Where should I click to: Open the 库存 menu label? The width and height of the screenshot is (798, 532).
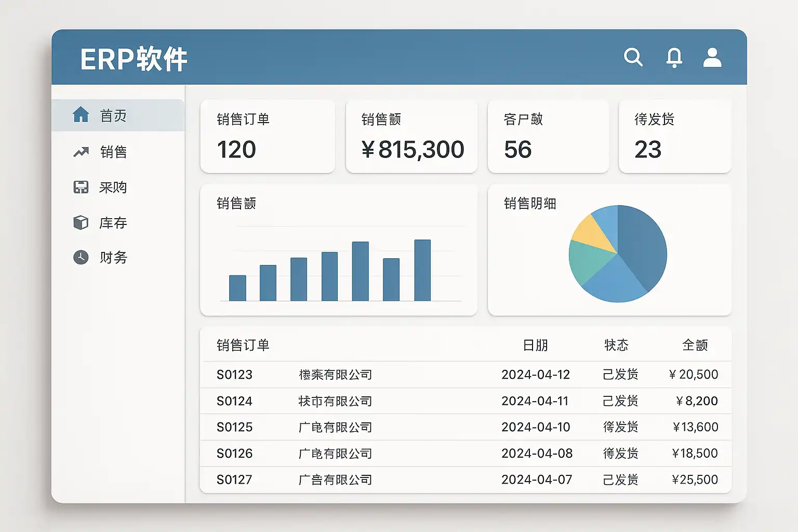pyautogui.click(x=113, y=223)
